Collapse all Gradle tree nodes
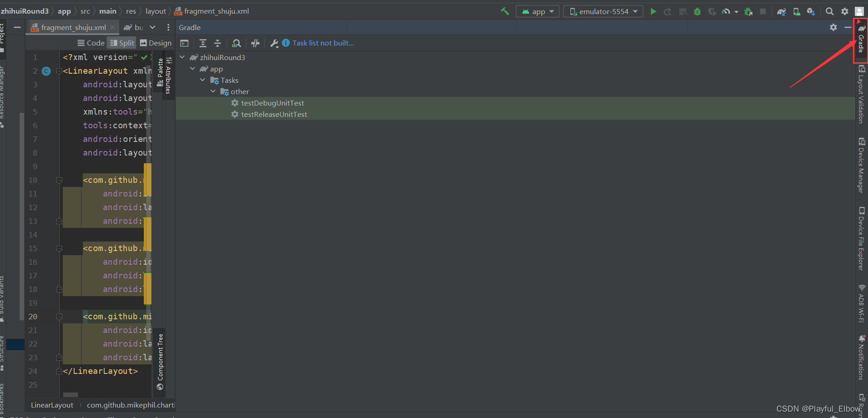Screen dimensions: 868x418 218,43
